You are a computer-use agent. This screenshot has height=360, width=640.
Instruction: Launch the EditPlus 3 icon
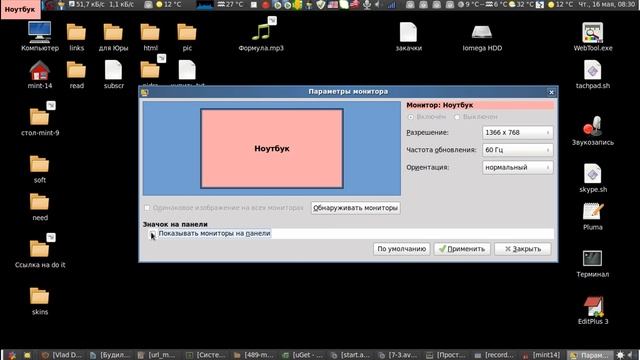593,306
